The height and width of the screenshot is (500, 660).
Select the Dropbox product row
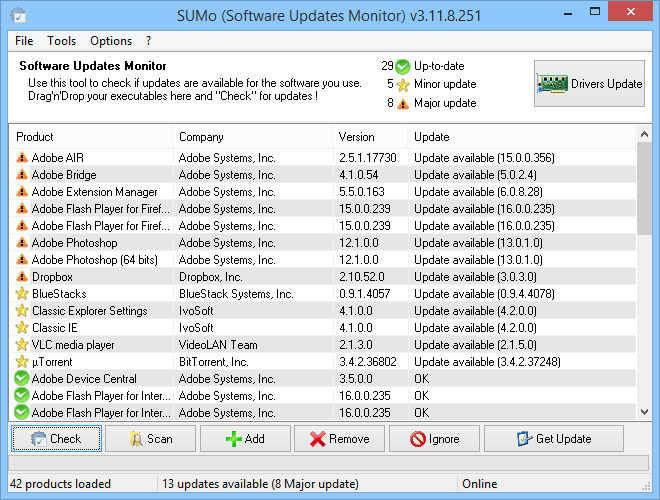pyautogui.click(x=323, y=277)
